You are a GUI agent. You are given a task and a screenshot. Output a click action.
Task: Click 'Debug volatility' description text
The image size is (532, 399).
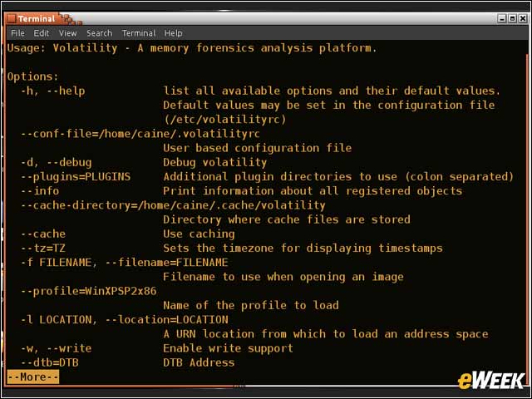[x=214, y=163]
